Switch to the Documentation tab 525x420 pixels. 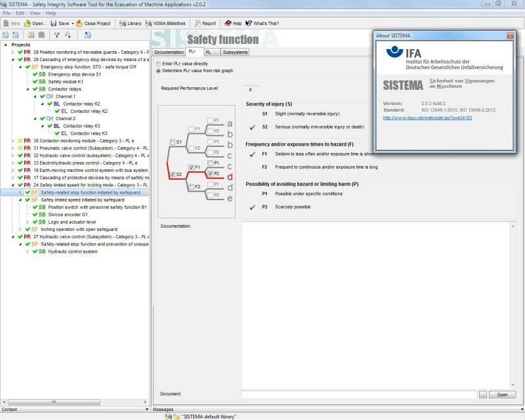pos(169,52)
